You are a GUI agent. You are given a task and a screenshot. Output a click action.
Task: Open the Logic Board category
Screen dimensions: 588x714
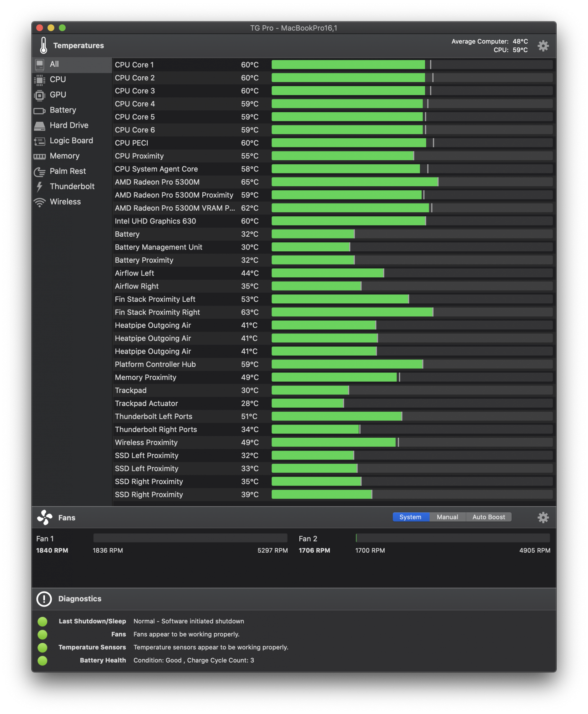[71, 141]
